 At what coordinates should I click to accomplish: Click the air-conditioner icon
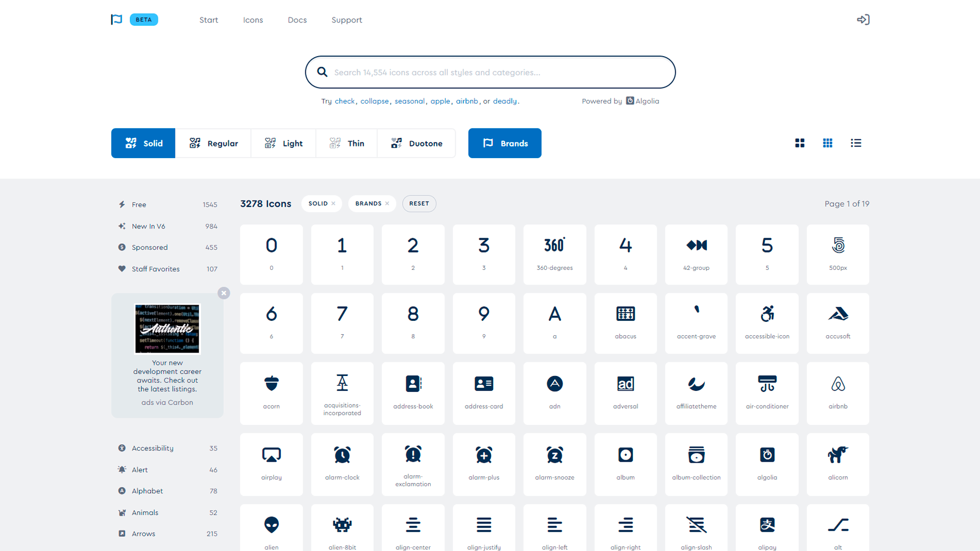(767, 393)
